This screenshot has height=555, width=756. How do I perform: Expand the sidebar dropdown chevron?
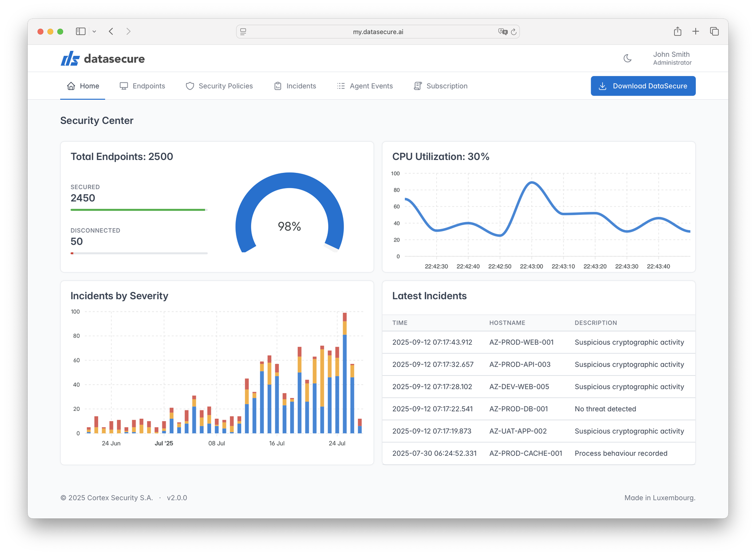94,32
